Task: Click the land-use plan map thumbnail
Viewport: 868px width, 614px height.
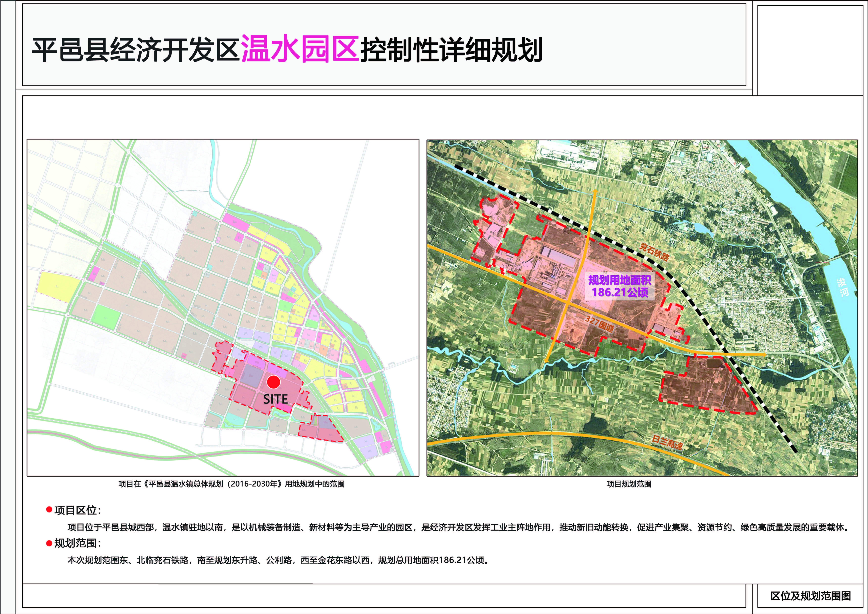Action: (x=223, y=308)
